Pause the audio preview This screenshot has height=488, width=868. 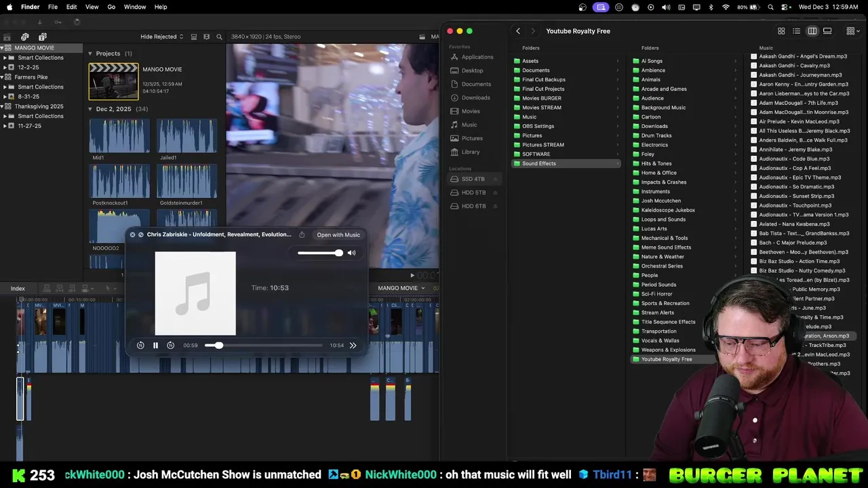[155, 346]
